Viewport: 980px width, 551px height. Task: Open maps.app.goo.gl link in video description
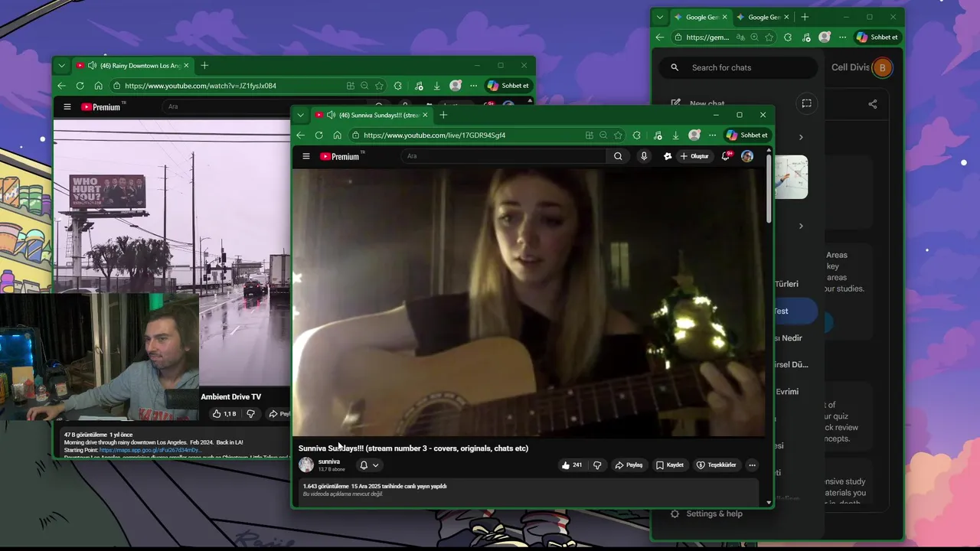[151, 450]
